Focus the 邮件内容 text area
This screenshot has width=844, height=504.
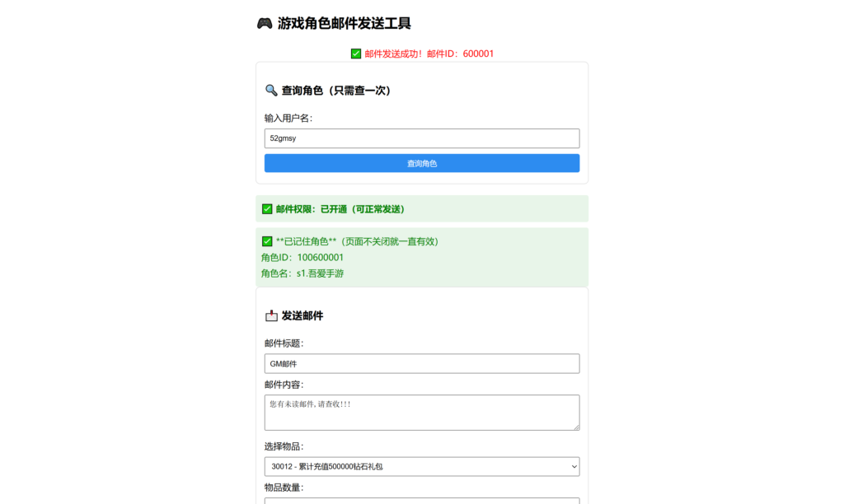coord(422,413)
